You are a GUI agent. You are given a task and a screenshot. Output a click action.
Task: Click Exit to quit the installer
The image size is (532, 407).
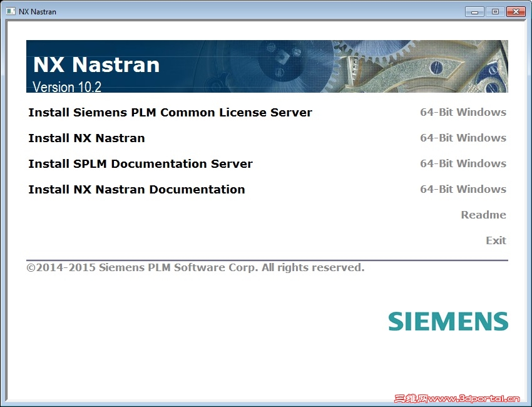click(x=496, y=240)
